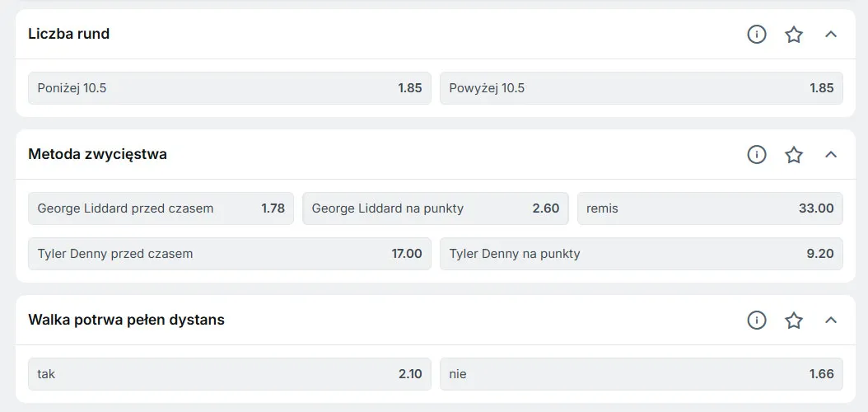Star the Metoda zwycięstwa market

click(x=794, y=155)
